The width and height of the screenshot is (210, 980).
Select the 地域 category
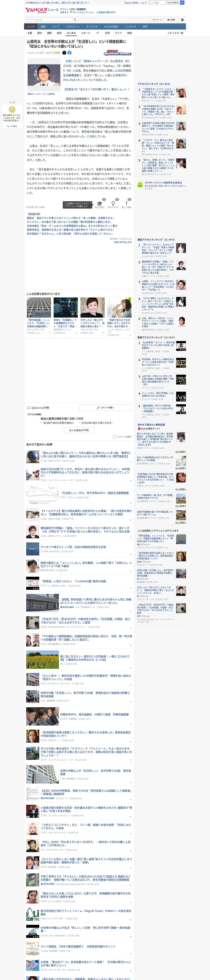click(129, 33)
